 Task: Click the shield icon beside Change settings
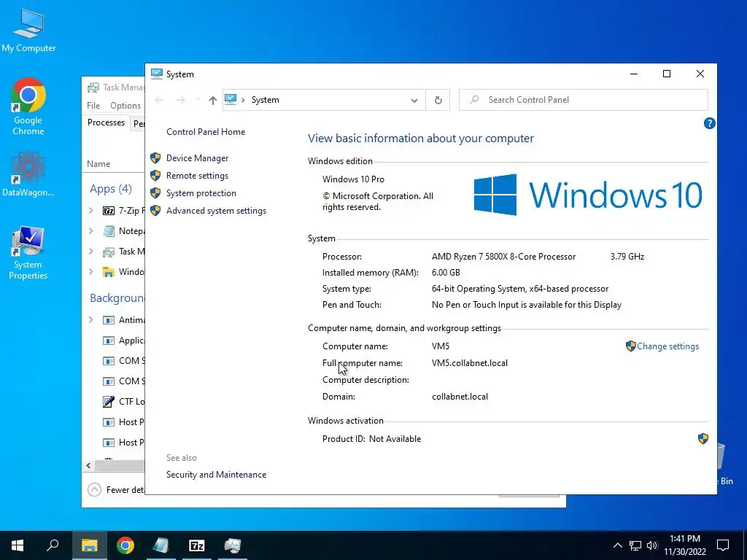click(x=631, y=346)
